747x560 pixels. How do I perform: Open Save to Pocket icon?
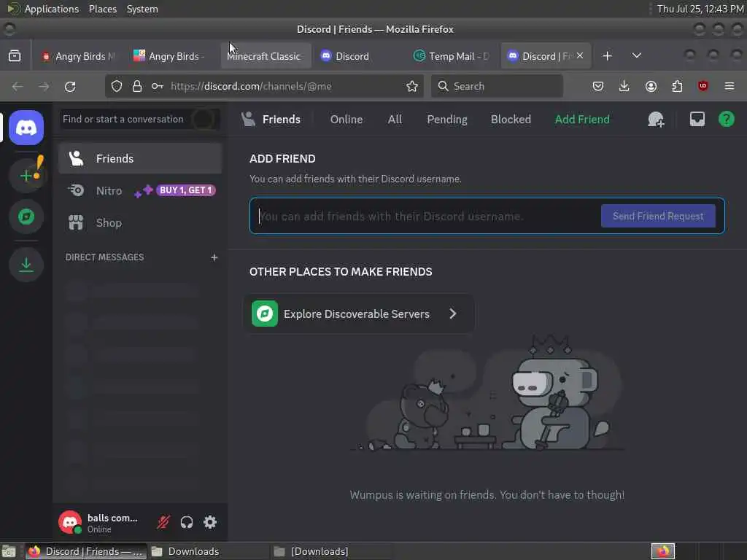point(598,86)
